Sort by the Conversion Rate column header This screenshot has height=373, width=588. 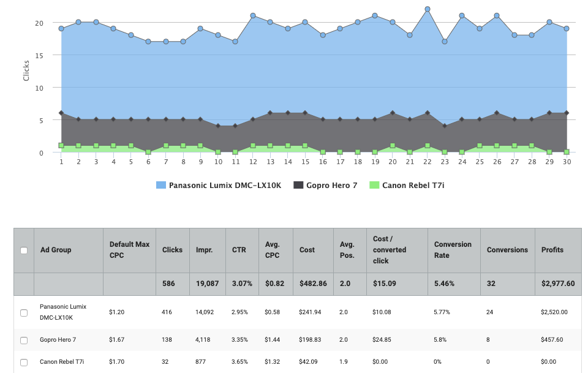(453, 250)
